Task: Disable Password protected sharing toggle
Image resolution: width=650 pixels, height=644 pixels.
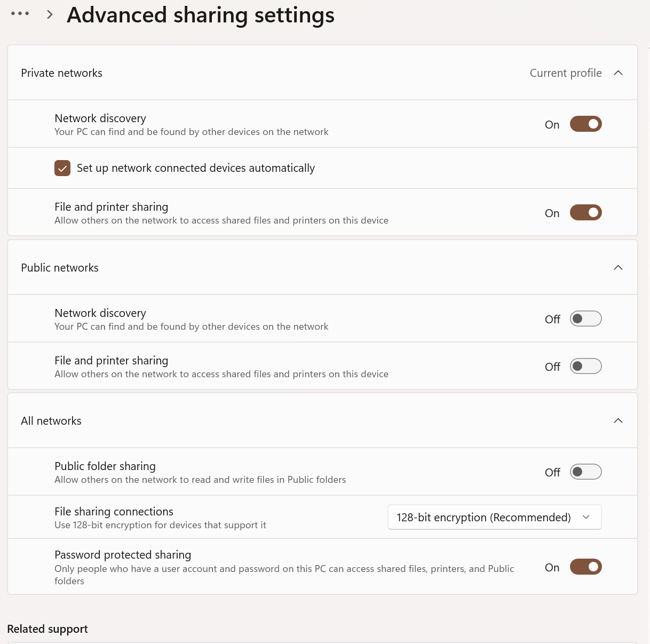Action: pos(585,567)
